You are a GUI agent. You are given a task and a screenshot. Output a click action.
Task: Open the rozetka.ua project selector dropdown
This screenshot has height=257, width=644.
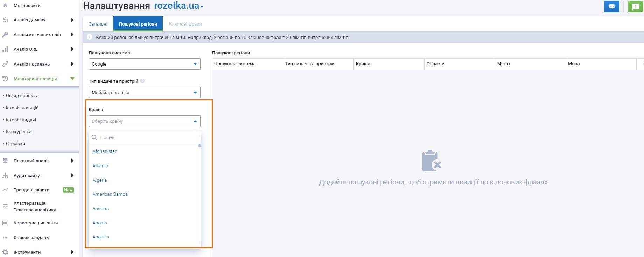point(179,6)
